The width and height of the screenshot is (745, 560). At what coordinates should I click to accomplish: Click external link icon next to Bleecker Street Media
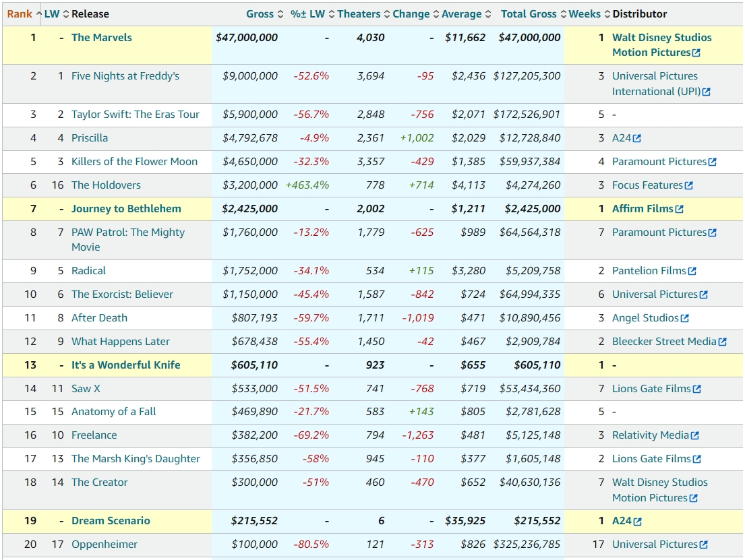click(722, 342)
